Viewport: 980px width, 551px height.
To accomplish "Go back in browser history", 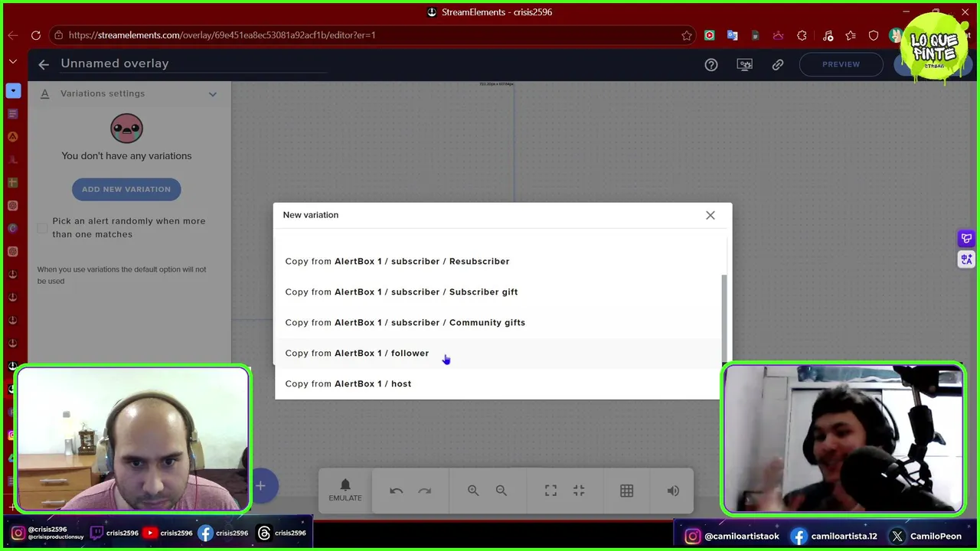I will pyautogui.click(x=13, y=35).
